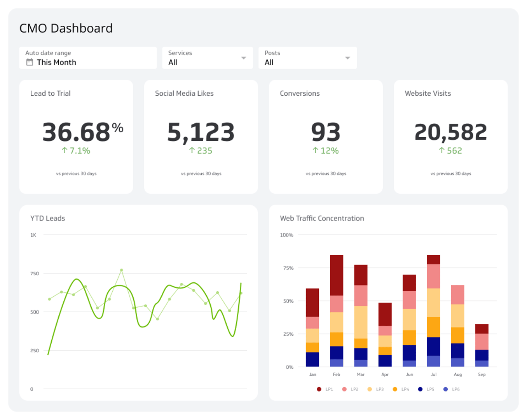Open the Conversions card title
Viewport: 527px width, 420px height.
tap(300, 93)
